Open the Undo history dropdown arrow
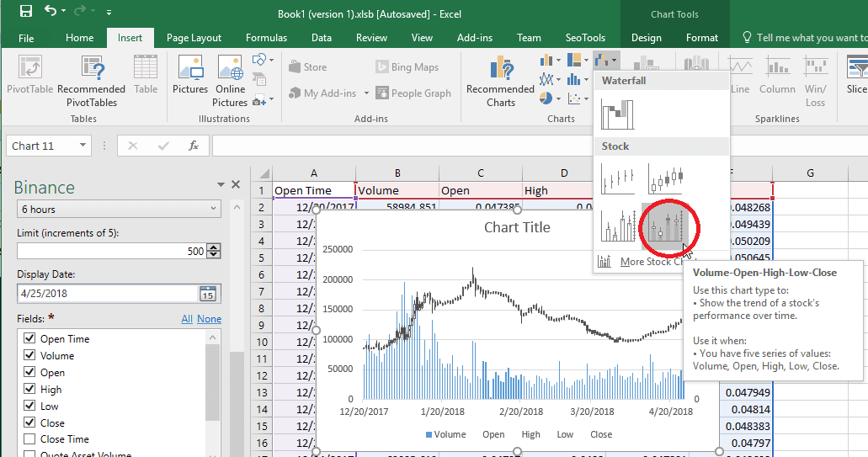The width and height of the screenshot is (868, 457). [64, 11]
